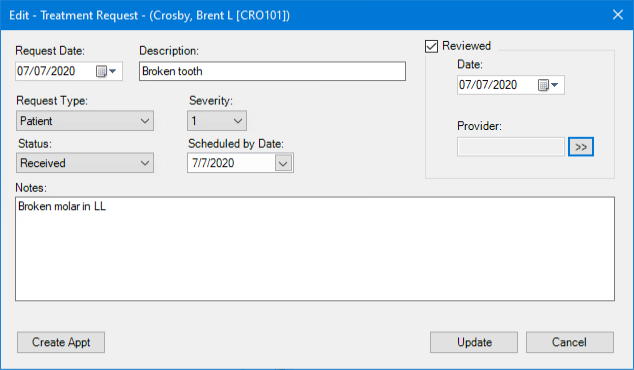Click the provider lookup >> button
The width and height of the screenshot is (634, 370).
click(x=581, y=147)
